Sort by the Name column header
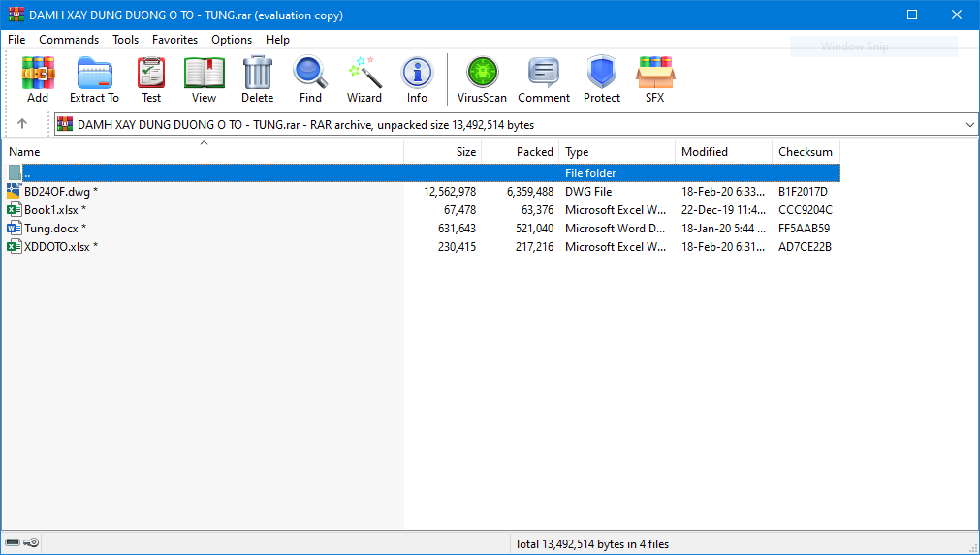Viewport: 980px width, 555px height. pos(204,152)
